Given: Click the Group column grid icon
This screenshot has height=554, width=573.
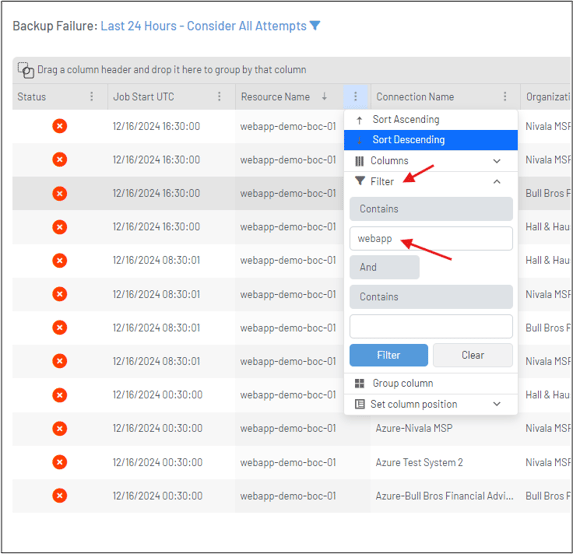Looking at the screenshot, I should (x=360, y=383).
